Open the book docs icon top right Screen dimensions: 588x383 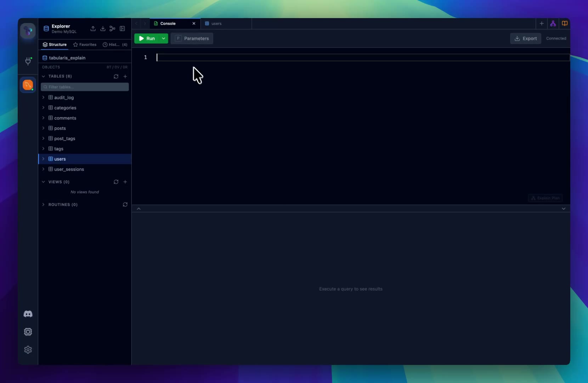tap(565, 23)
